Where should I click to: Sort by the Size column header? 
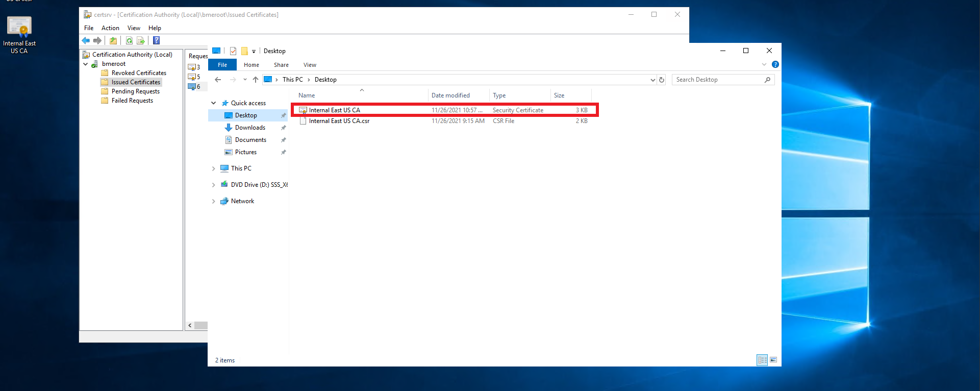[x=571, y=95]
